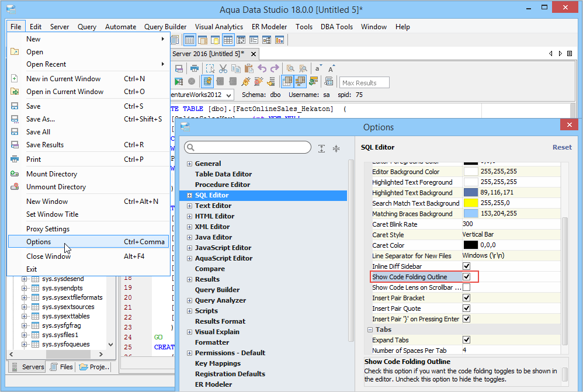This screenshot has width=583, height=392.
Task: Expand the General node in options tree
Action: [x=189, y=164]
